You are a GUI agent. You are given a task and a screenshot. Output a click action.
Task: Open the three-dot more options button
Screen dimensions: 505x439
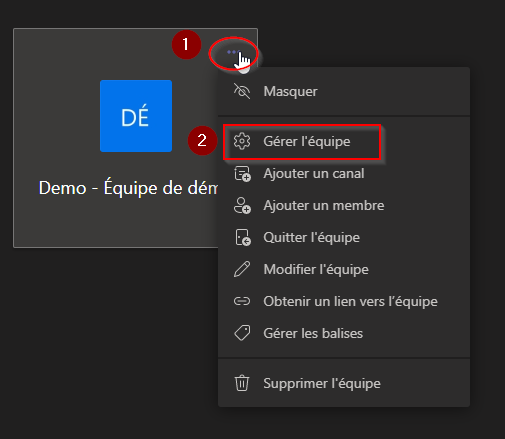coord(233,52)
